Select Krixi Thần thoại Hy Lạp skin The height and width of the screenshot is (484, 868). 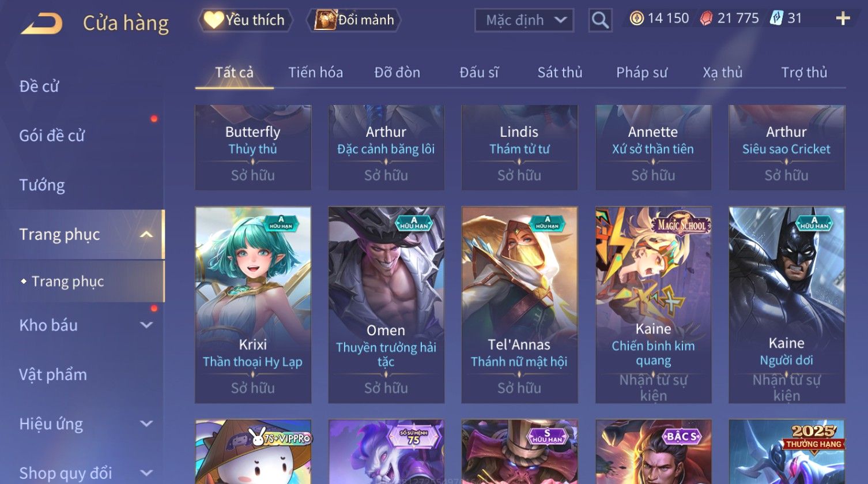(253, 305)
